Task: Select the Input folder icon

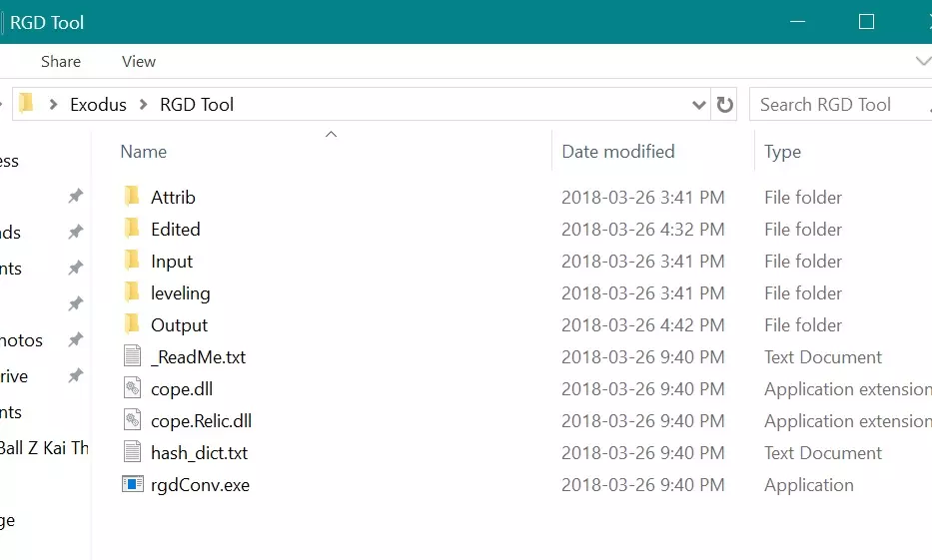Action: tap(132, 261)
